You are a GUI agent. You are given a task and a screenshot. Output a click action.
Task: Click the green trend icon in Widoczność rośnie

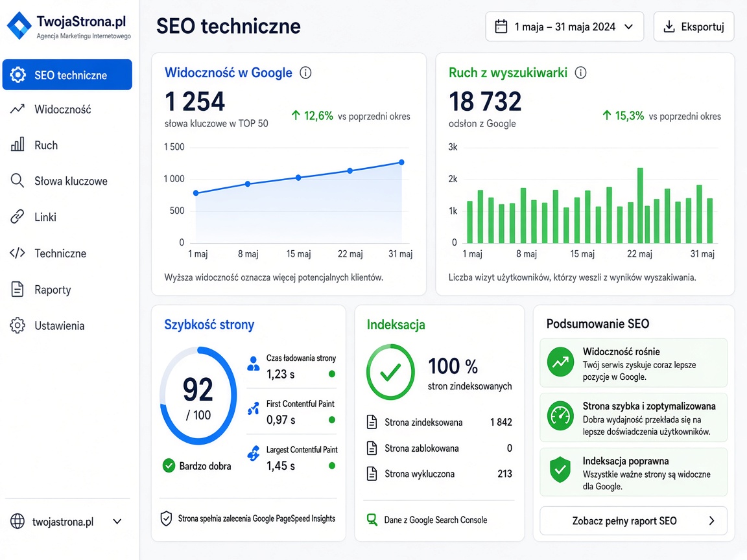tap(560, 362)
